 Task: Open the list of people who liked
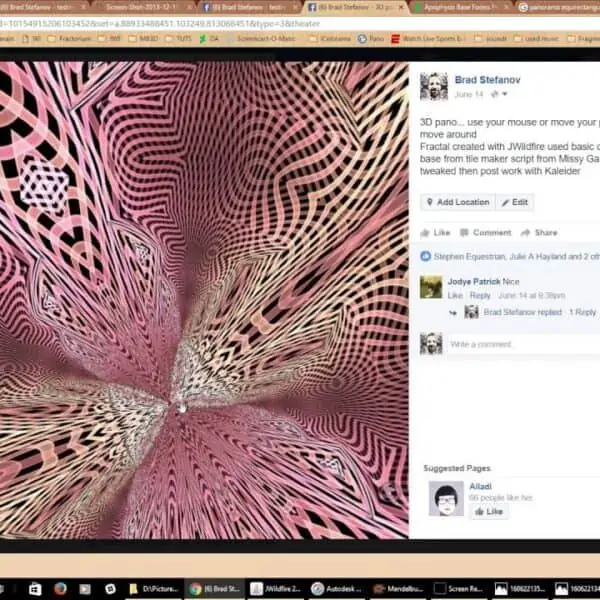tap(516, 256)
